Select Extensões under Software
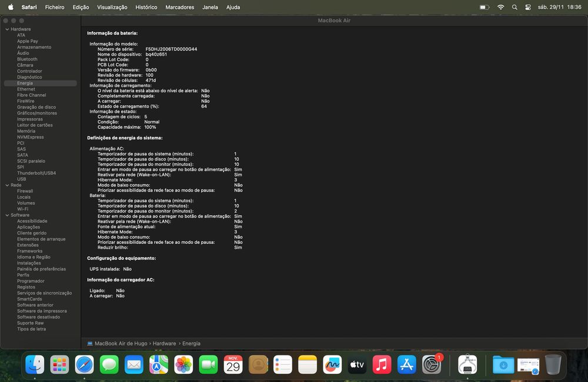Viewport: 588px width, 382px height. click(28, 245)
